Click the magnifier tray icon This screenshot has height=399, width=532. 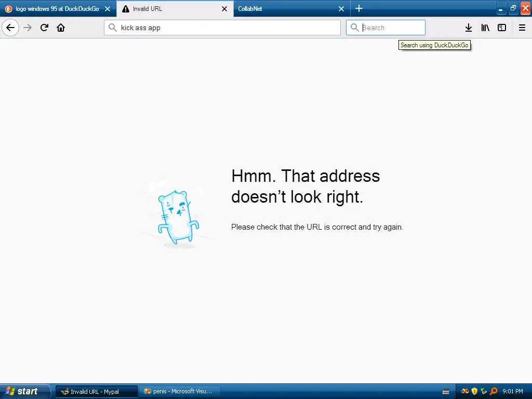coord(494,391)
